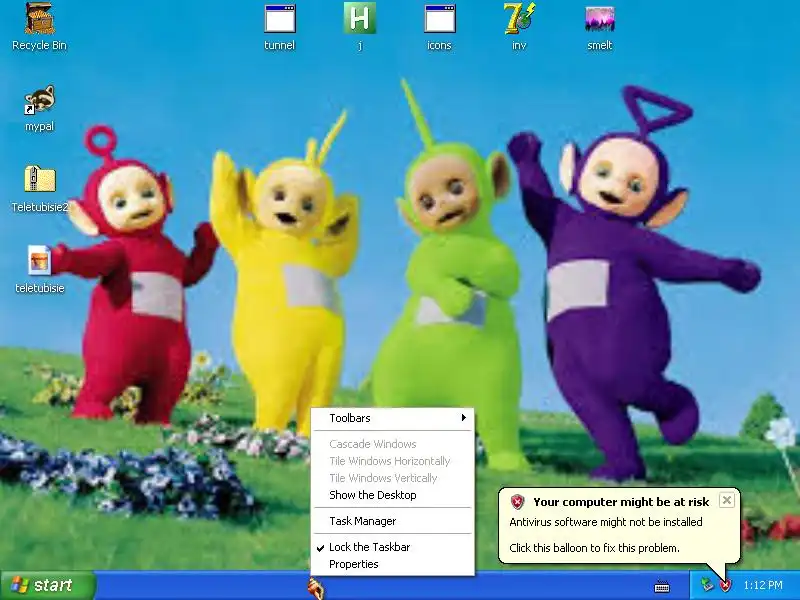Click the hand-shaped icon on the taskbar
The width and height of the screenshot is (800, 600).
[x=315, y=588]
